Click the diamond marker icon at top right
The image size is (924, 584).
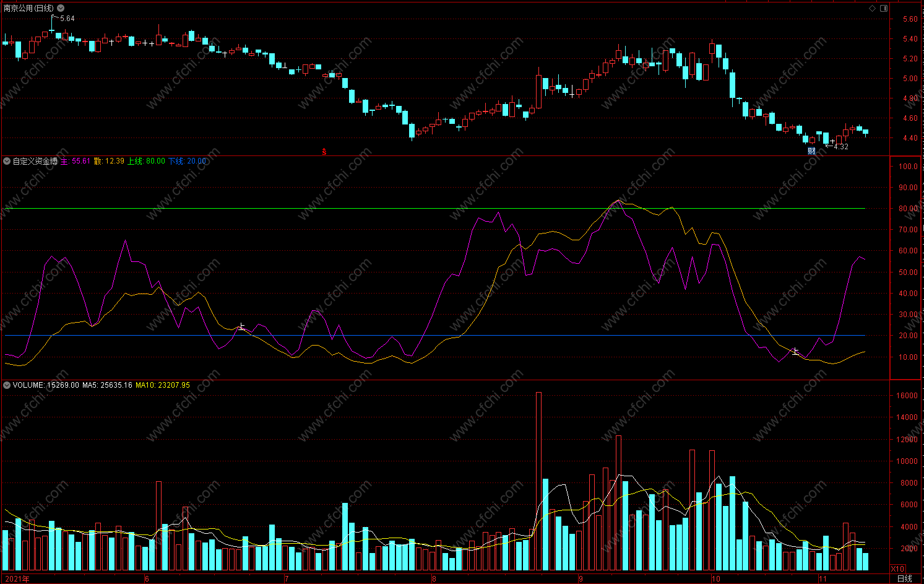(x=873, y=8)
